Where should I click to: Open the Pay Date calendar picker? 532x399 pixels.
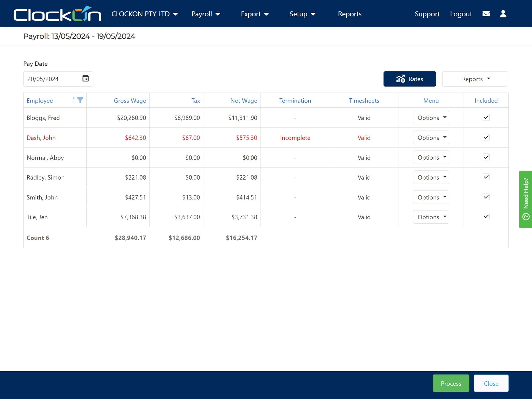pos(86,79)
